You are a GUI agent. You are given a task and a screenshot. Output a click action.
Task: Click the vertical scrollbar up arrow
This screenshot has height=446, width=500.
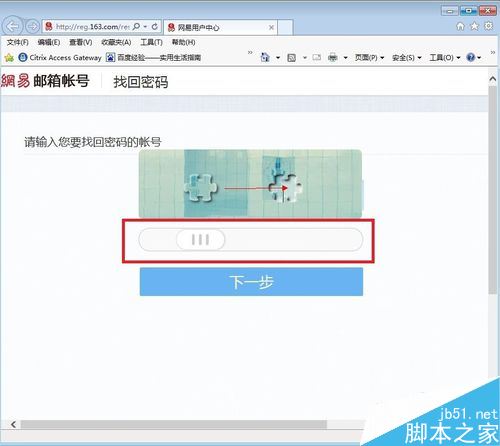493,79
